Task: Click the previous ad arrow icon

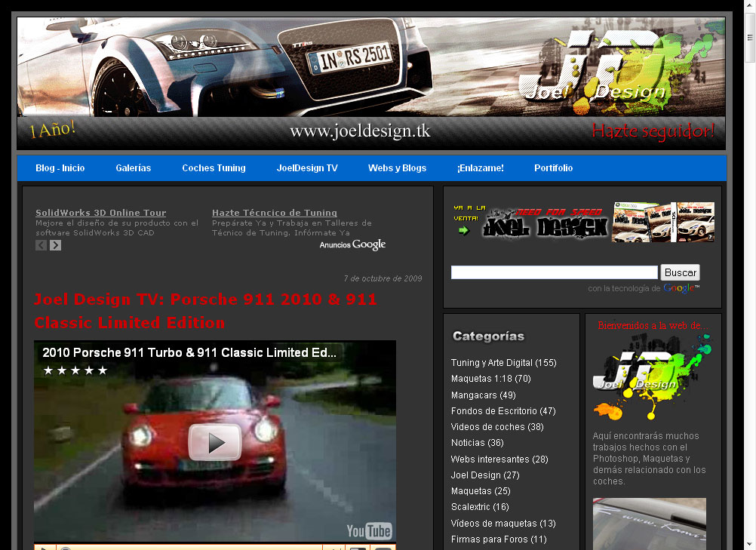Action: (41, 245)
